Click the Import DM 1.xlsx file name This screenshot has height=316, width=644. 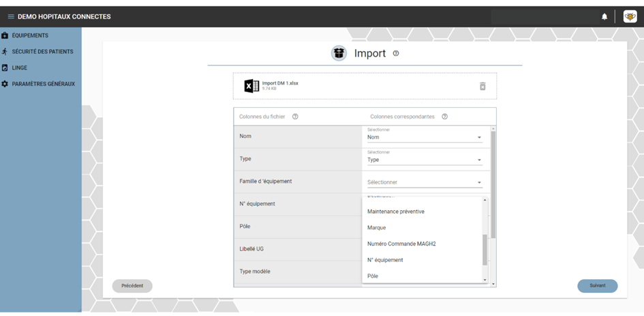pyautogui.click(x=280, y=83)
